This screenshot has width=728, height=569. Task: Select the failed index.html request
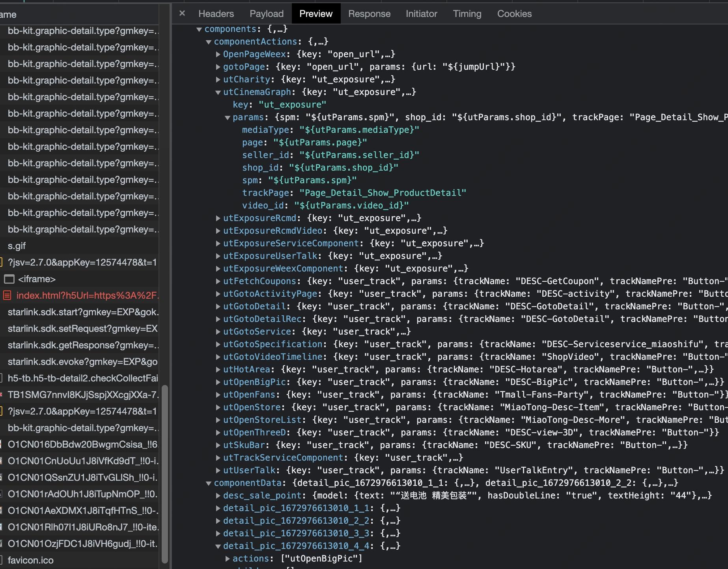(87, 296)
